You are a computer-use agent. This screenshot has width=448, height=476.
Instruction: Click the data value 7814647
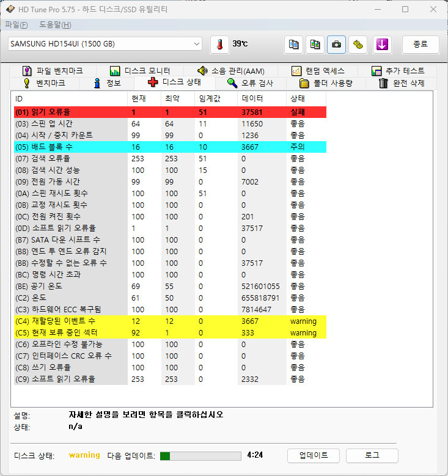tap(256, 310)
